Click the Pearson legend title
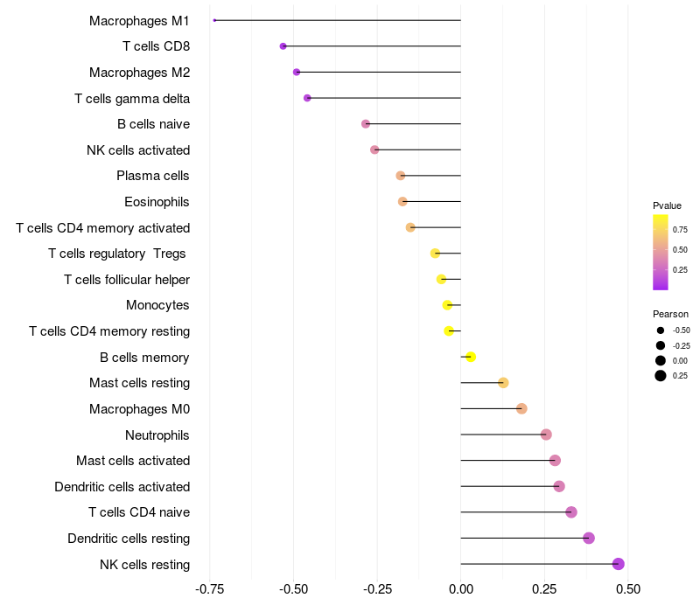Screen dimensions: 700x612 click(670, 314)
